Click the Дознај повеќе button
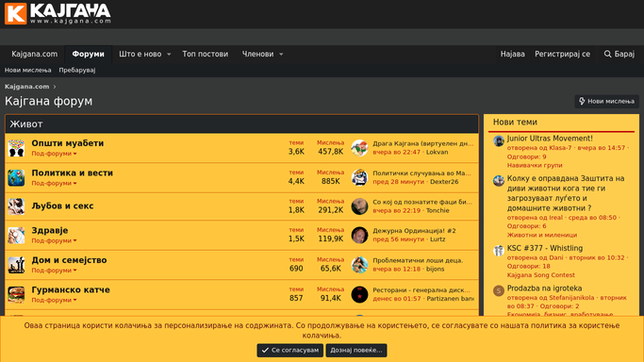Viewport: 644px width, 362px height. pyautogui.click(x=356, y=350)
